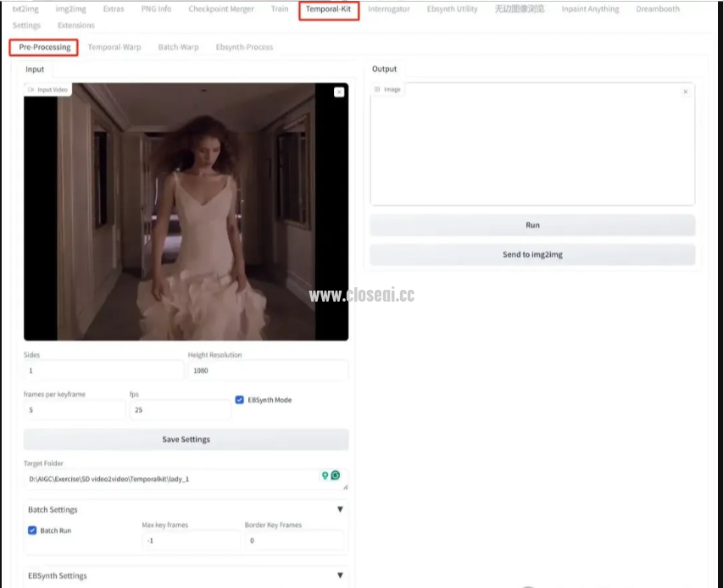Switch to the Extras tab
723x588 pixels.
coord(114,8)
